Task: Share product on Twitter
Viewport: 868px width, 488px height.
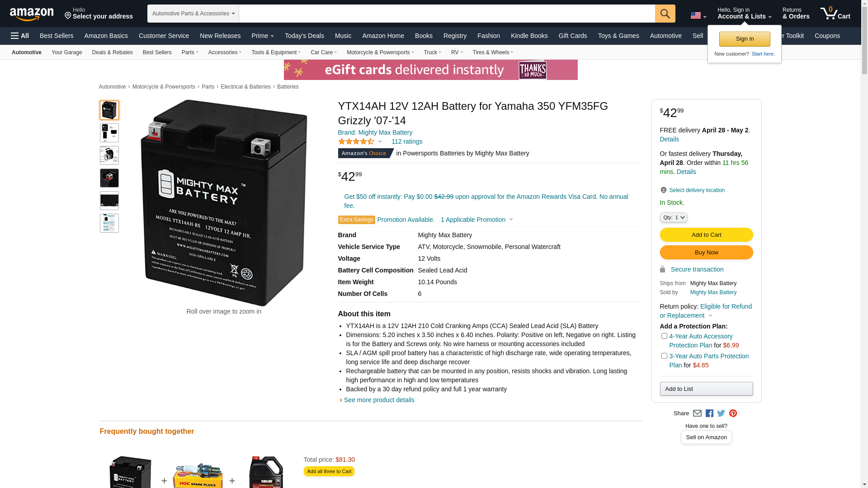Action: click(721, 413)
